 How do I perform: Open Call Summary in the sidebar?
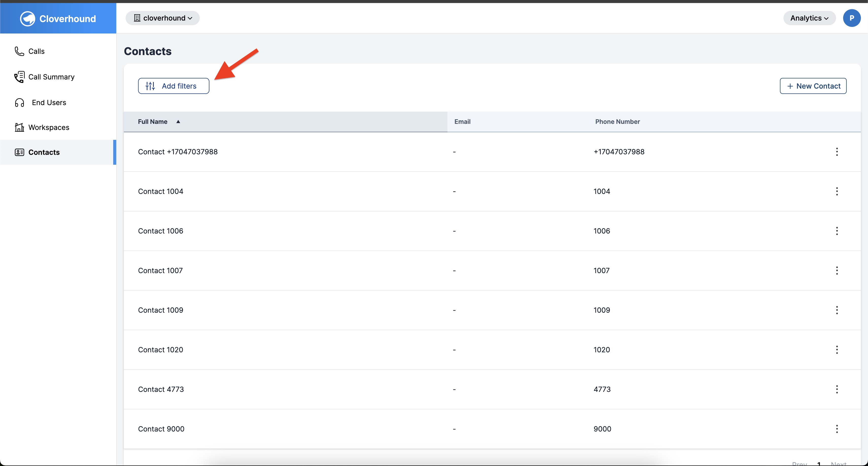click(x=58, y=77)
